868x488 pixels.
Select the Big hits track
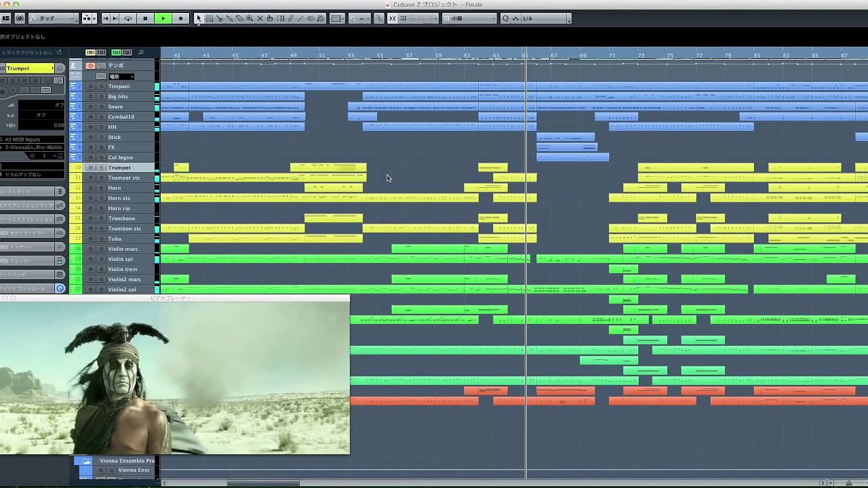pyautogui.click(x=118, y=96)
